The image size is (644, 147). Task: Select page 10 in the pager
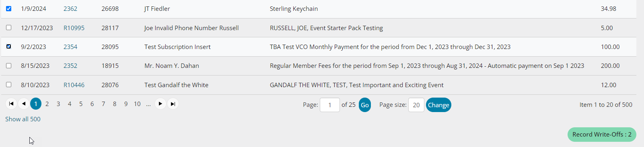(137, 104)
